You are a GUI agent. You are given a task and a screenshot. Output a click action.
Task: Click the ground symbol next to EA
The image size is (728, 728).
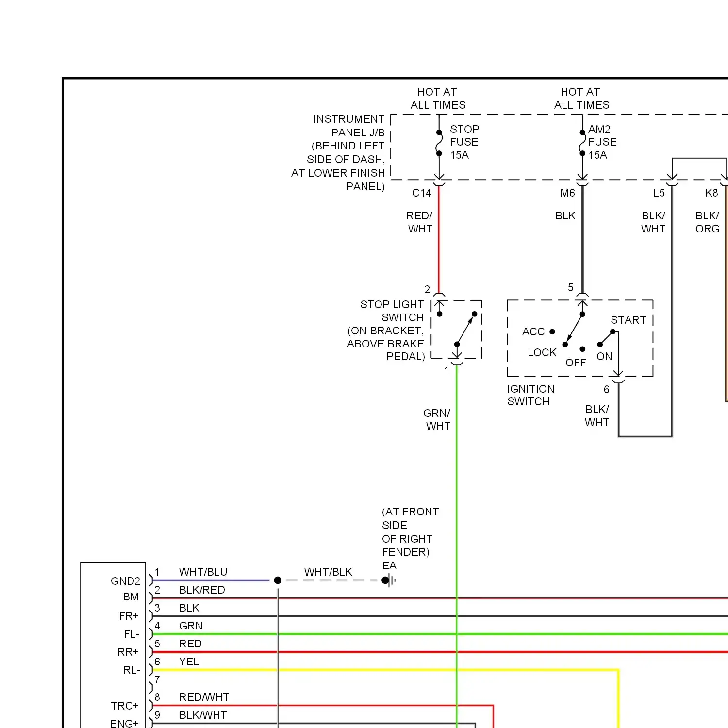[389, 580]
